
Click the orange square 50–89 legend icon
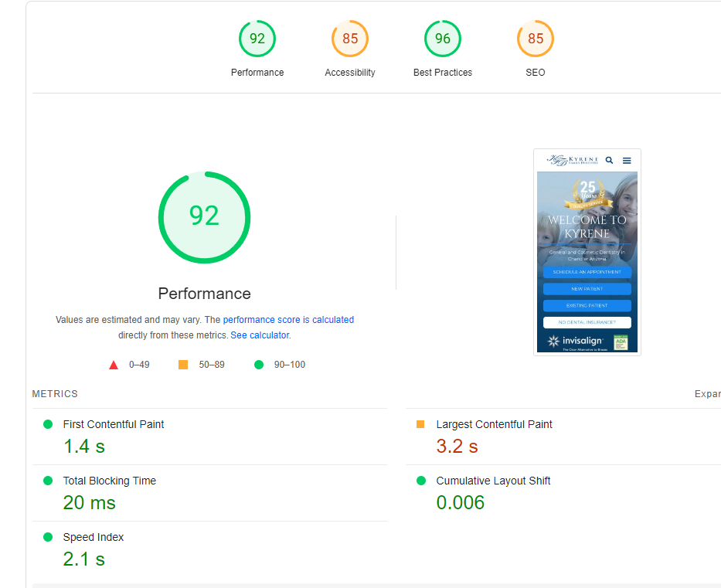click(183, 365)
